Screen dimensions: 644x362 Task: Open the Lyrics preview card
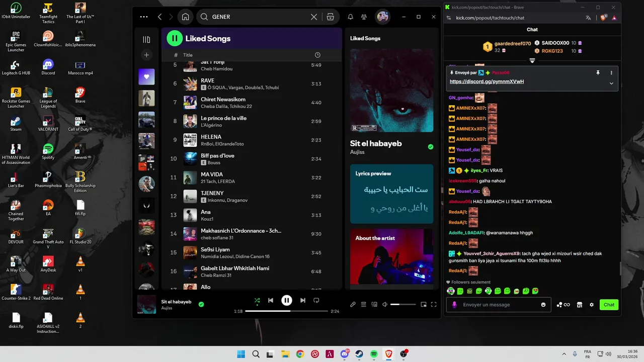point(391,194)
